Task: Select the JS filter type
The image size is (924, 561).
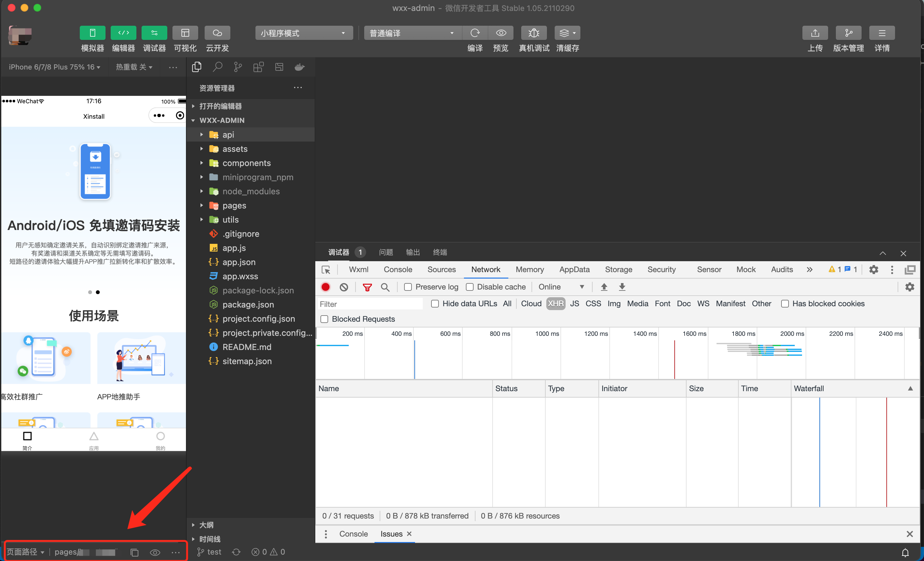Action: [574, 303]
